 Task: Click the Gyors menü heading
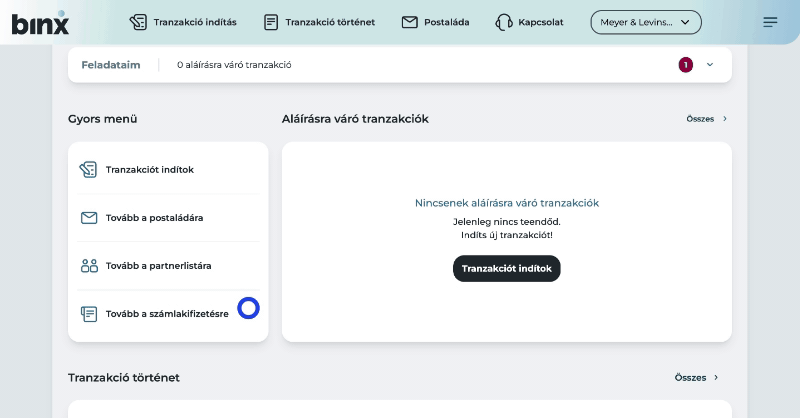103,119
